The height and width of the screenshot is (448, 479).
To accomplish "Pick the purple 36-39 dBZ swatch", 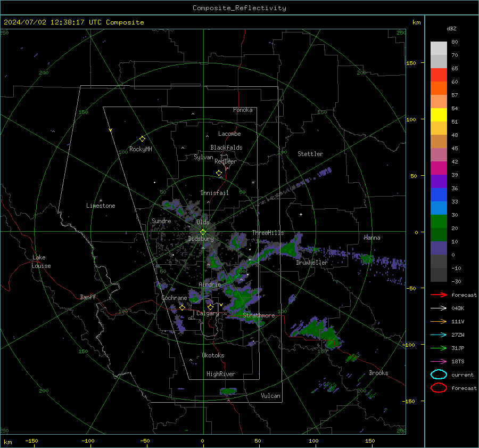I will (x=439, y=181).
